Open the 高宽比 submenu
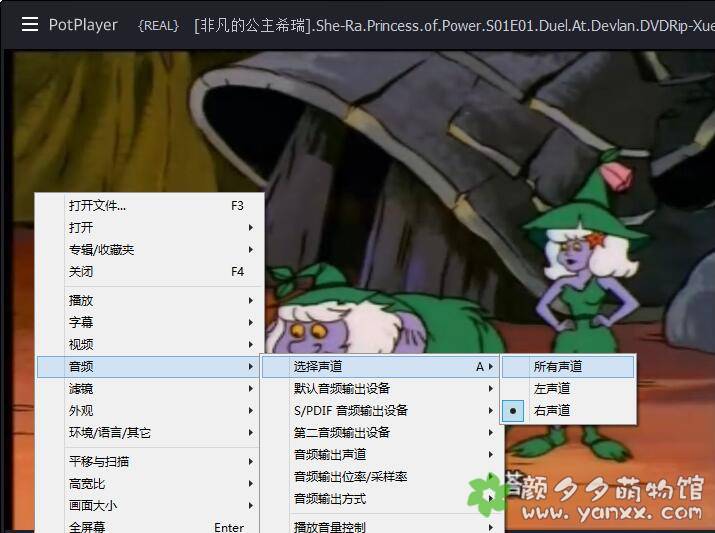 click(x=148, y=483)
